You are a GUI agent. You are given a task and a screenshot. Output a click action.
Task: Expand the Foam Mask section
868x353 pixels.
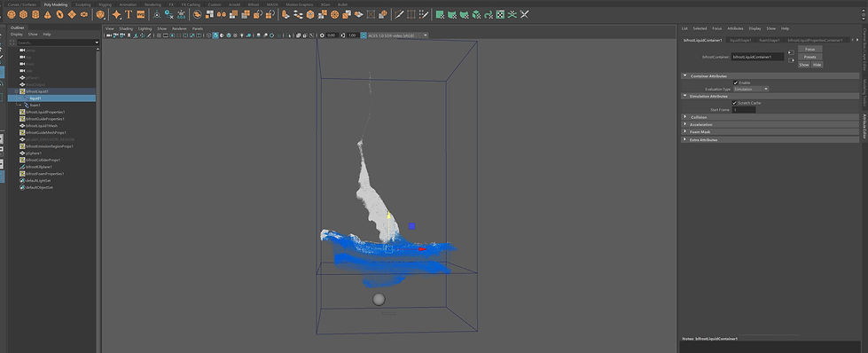tap(684, 132)
